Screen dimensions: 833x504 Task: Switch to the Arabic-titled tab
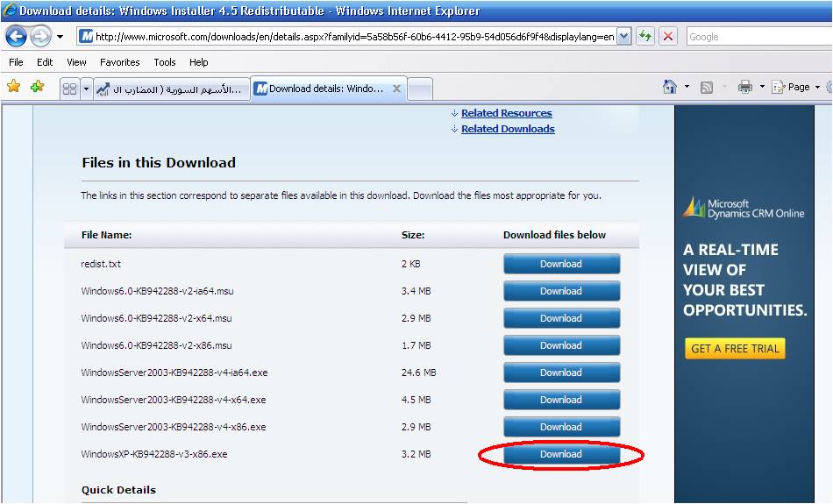pos(171,89)
